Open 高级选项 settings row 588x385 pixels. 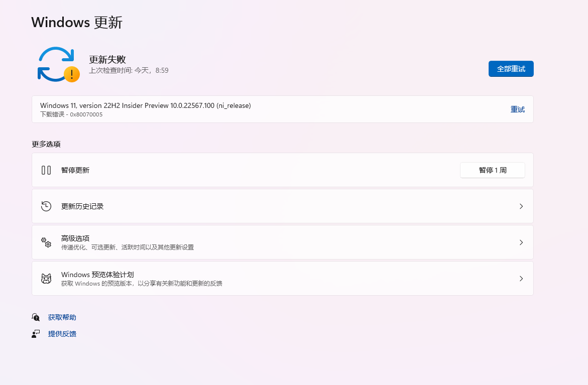tap(283, 242)
